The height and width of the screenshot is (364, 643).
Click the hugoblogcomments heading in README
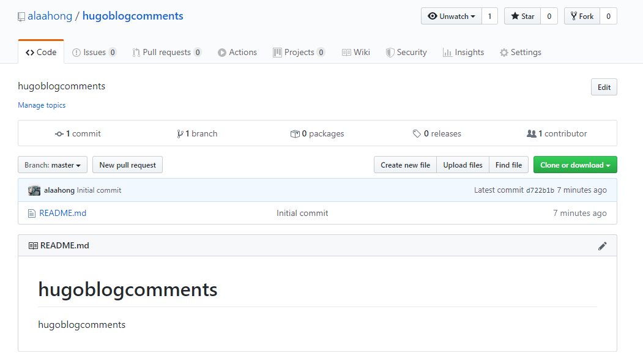(127, 289)
